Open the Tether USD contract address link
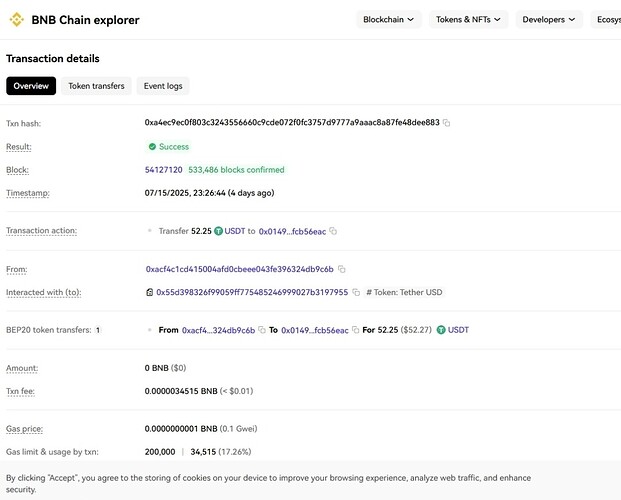621x500 pixels. (252, 293)
